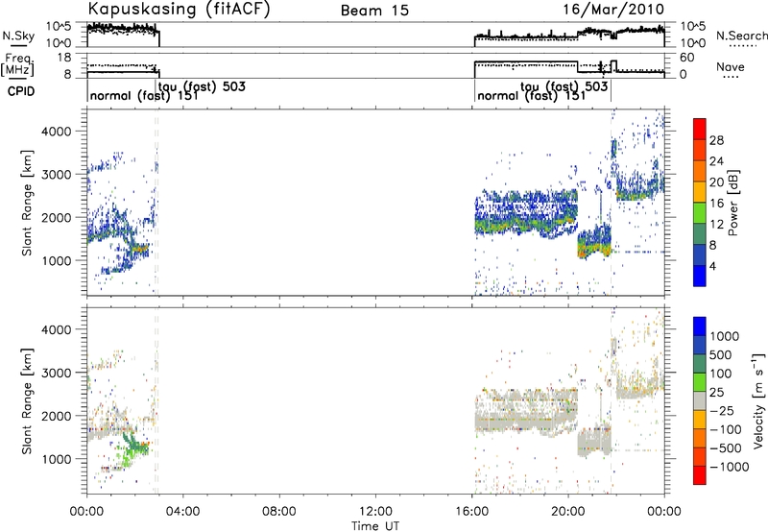Click the "25" velocity colorbar label
The height and width of the screenshot is (532, 768).
click(x=716, y=392)
